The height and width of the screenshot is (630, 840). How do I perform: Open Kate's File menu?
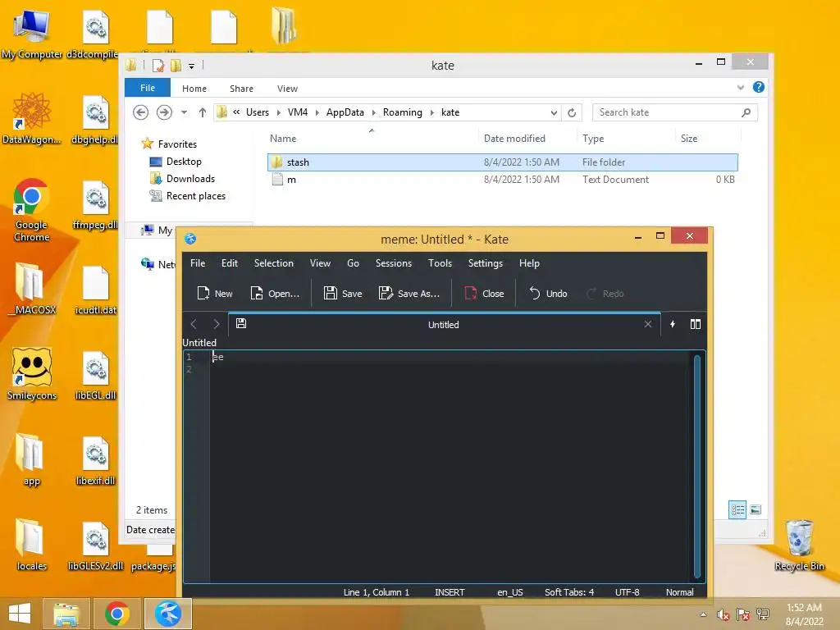pyautogui.click(x=198, y=263)
